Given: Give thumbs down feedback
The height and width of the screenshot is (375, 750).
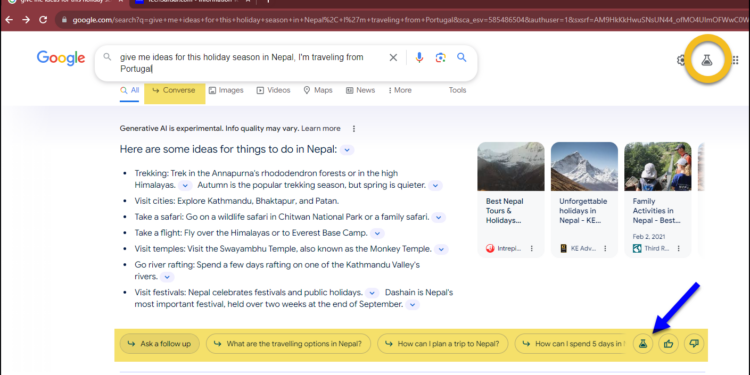Looking at the screenshot, I should (x=694, y=343).
